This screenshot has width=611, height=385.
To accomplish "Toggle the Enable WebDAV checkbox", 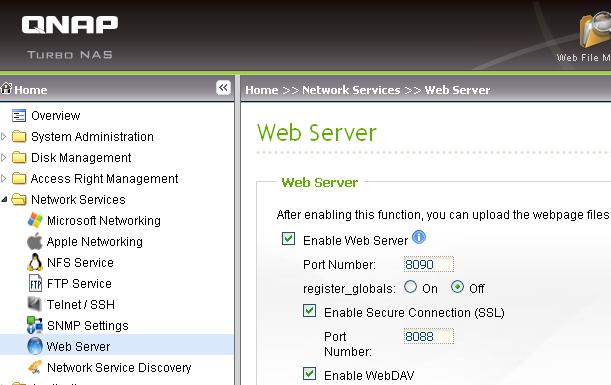I will click(309, 373).
